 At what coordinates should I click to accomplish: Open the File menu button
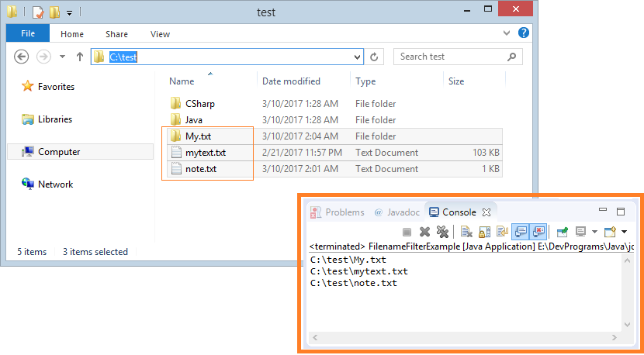pyautogui.click(x=28, y=34)
